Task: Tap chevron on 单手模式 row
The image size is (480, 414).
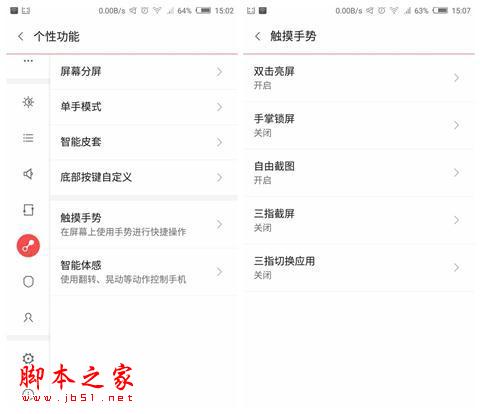Action: pos(219,107)
